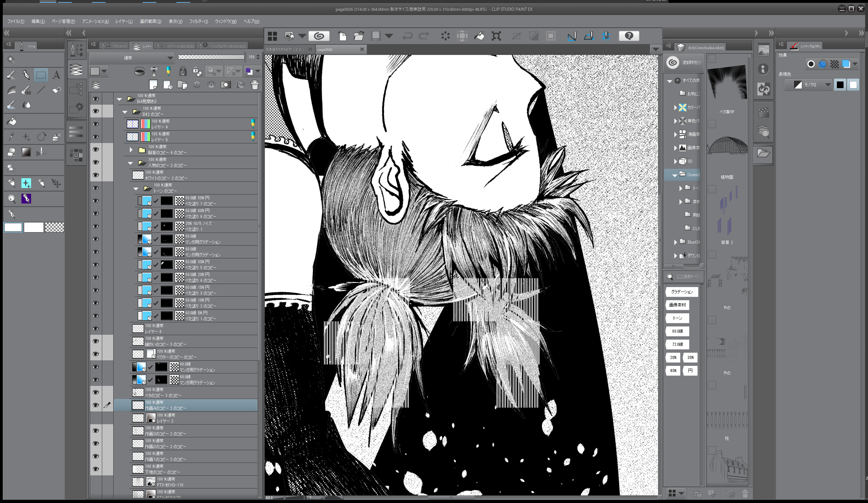Screen dimensions: 868x503
Task: Select the rectangular selection marquee tool
Action: coord(41,75)
